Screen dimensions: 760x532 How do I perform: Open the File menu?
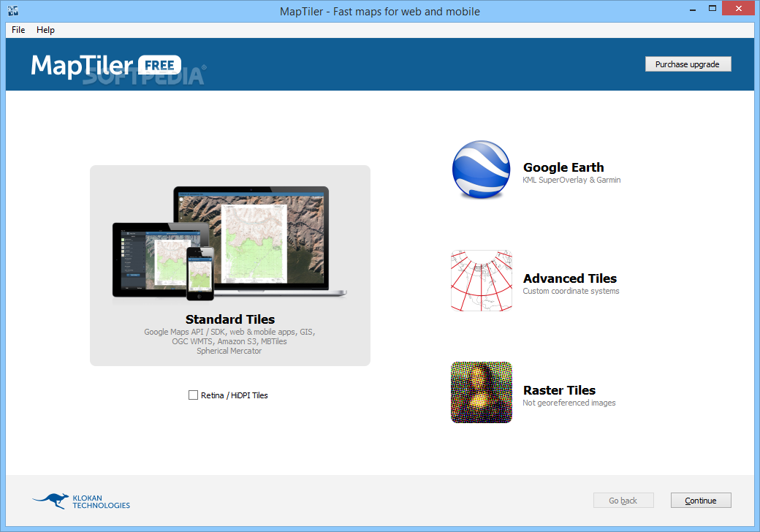[x=18, y=29]
